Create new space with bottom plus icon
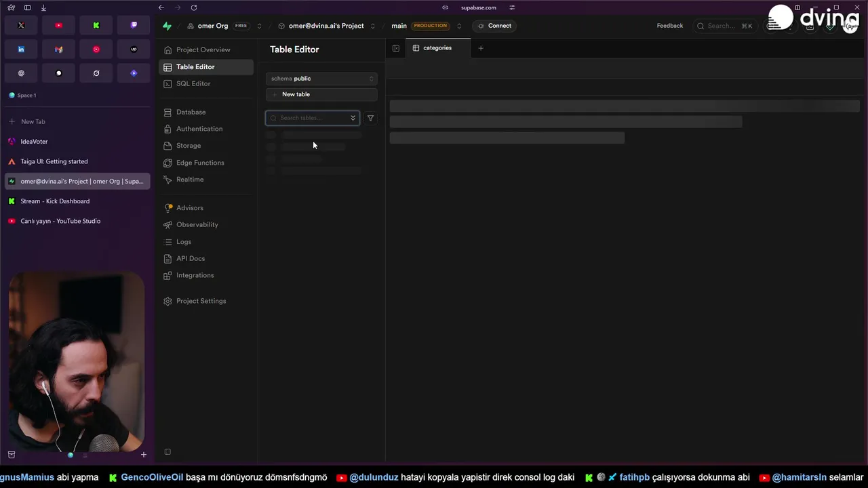Viewport: 868px width, 488px height. (x=143, y=455)
